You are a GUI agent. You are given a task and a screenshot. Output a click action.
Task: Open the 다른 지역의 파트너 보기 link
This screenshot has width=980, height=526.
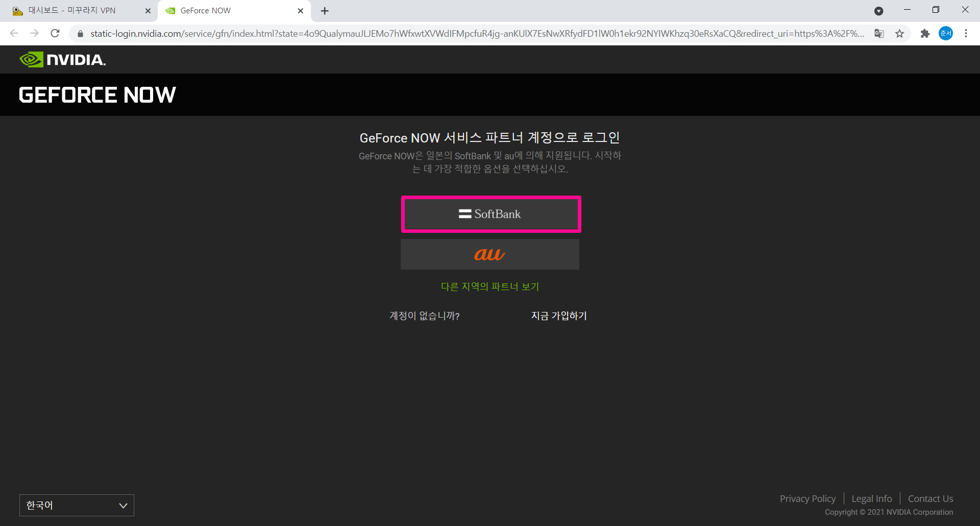pos(490,286)
